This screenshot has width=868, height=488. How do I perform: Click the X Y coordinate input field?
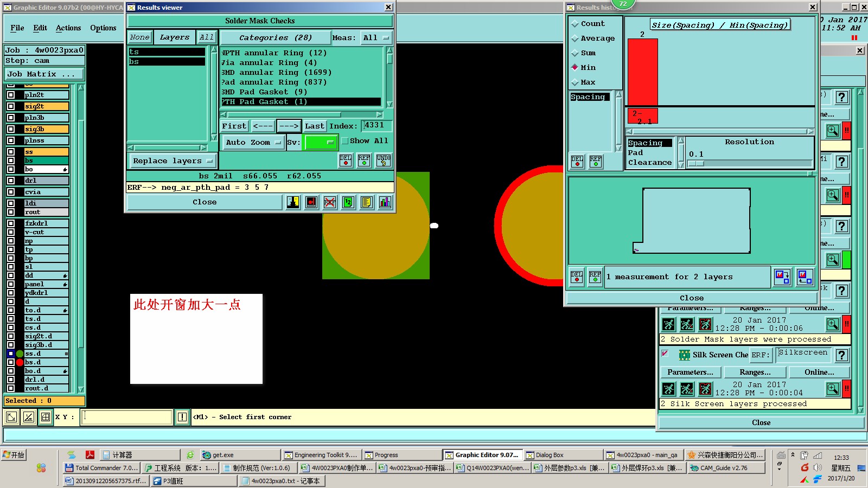pos(127,417)
